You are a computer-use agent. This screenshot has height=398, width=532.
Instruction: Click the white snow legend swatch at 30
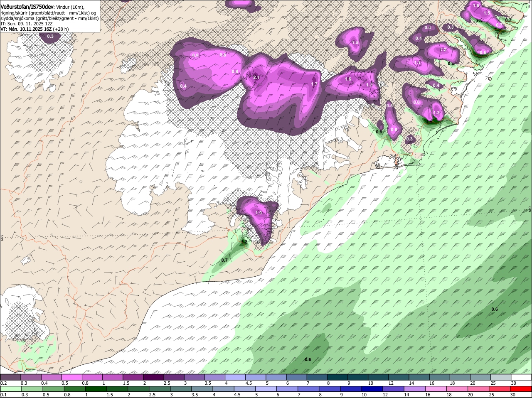pyautogui.click(x=521, y=377)
